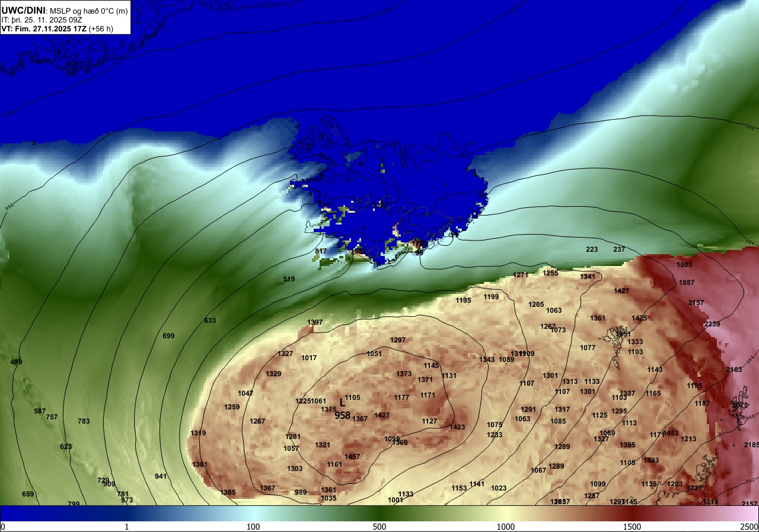Click the height value 1397
This screenshot has width=759, height=532.
315,322
